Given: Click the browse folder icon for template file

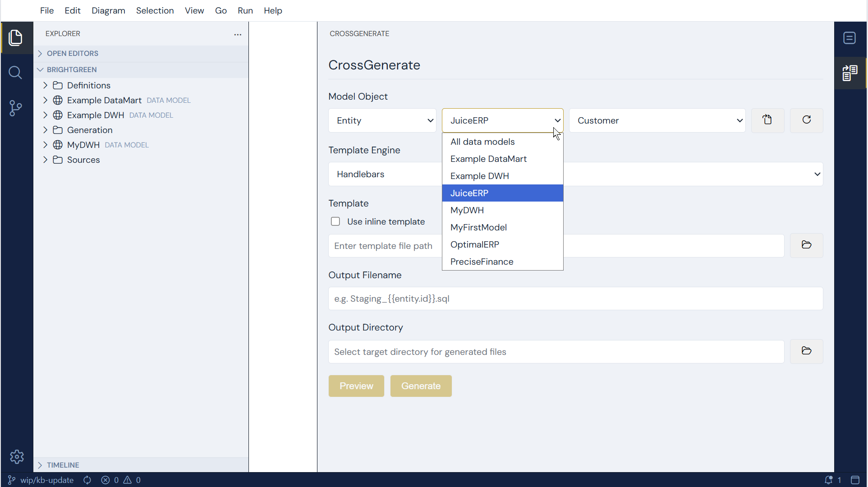Looking at the screenshot, I should coord(806,245).
